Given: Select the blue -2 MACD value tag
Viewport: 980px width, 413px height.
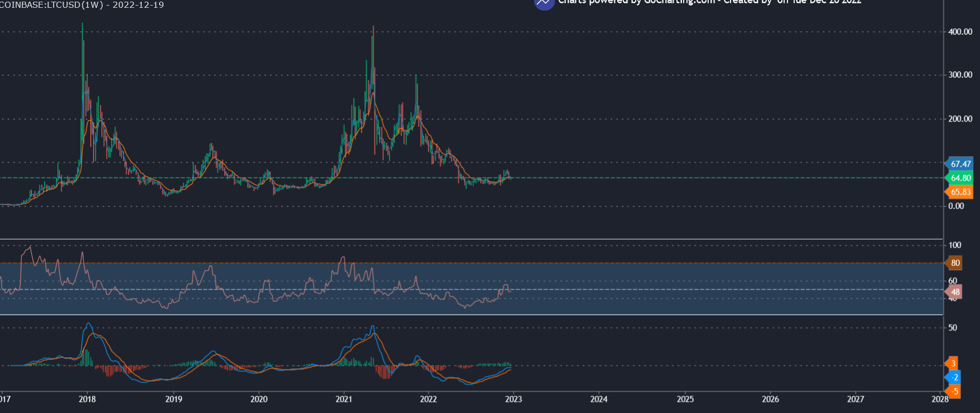Looking at the screenshot, I should (x=953, y=378).
